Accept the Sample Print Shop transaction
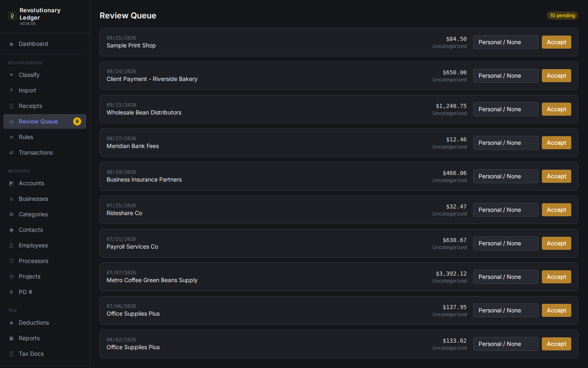Screen dimensions: 588x368 tap(556, 42)
